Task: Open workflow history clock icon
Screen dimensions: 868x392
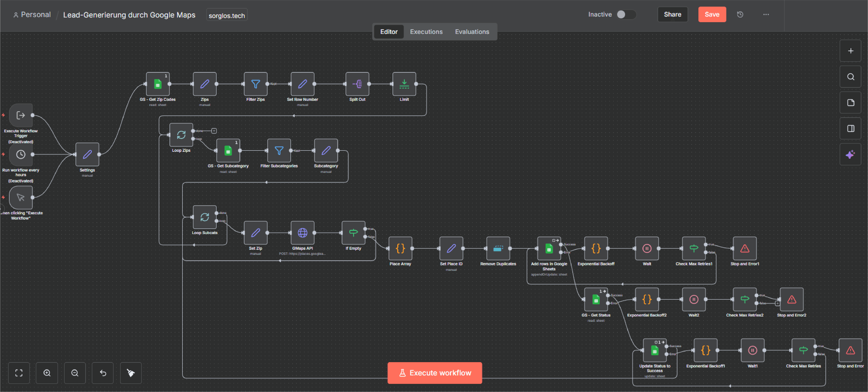Action: 740,14
